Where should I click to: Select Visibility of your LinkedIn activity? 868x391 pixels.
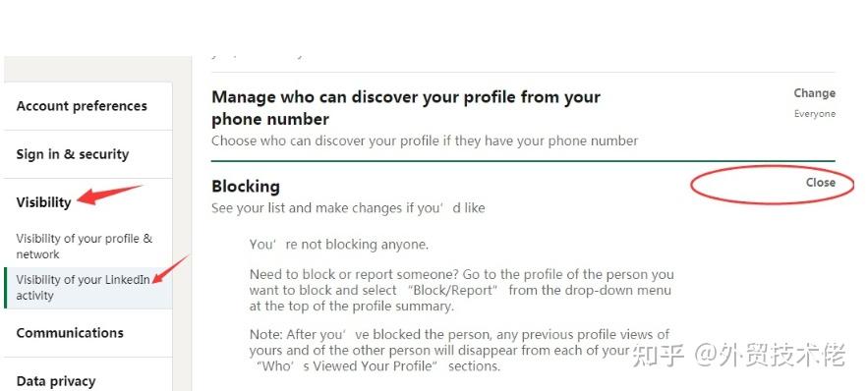tap(83, 288)
